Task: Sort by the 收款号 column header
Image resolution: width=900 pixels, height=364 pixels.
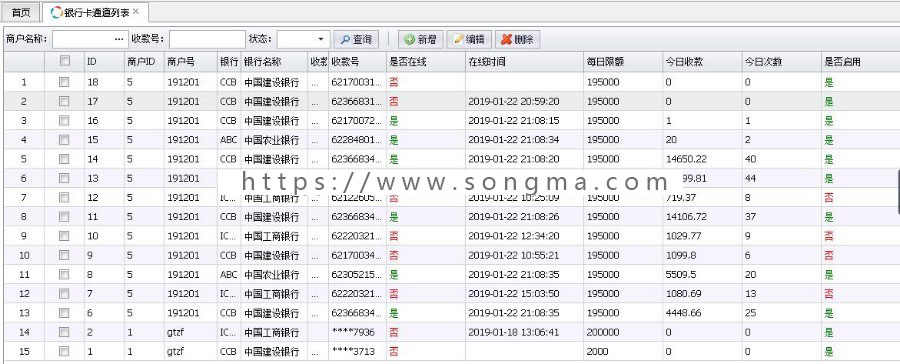Action: (357, 62)
